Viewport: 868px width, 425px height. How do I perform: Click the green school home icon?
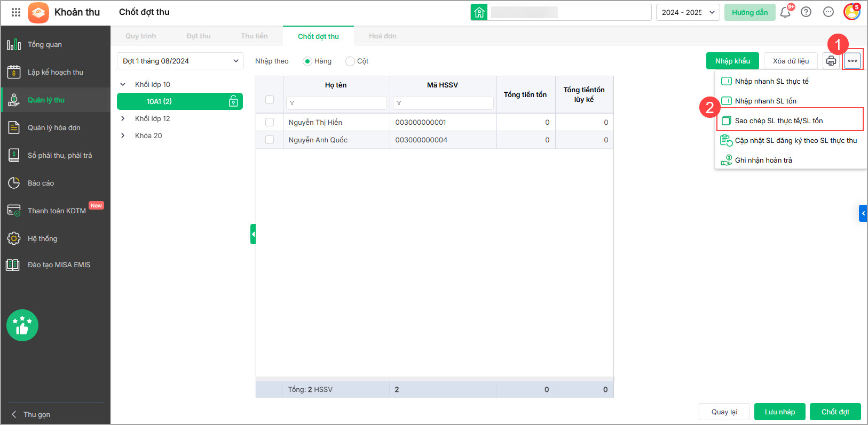pyautogui.click(x=479, y=12)
